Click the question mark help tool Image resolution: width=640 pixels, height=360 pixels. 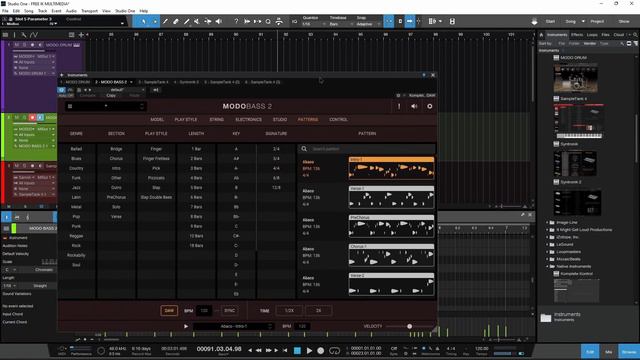(x=236, y=21)
